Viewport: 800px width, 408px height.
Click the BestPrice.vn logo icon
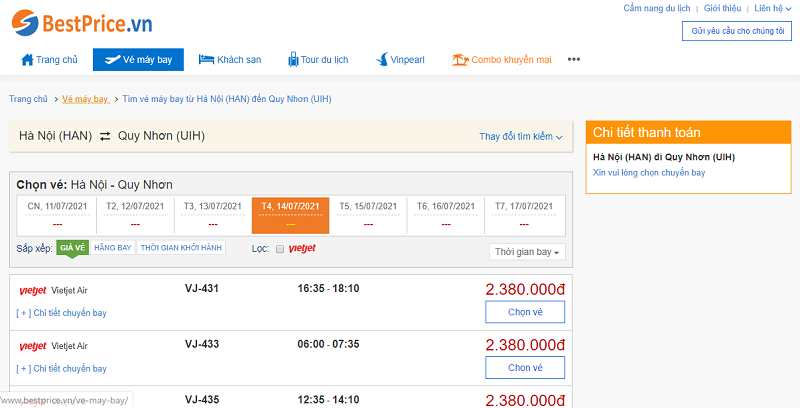[x=25, y=23]
